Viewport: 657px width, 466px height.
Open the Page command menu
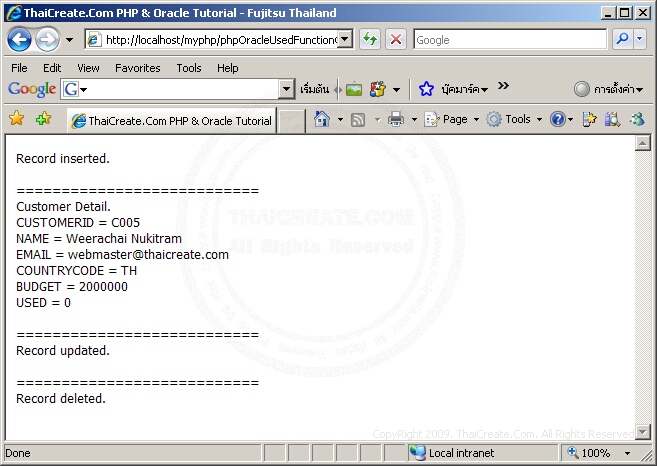pyautogui.click(x=452, y=119)
